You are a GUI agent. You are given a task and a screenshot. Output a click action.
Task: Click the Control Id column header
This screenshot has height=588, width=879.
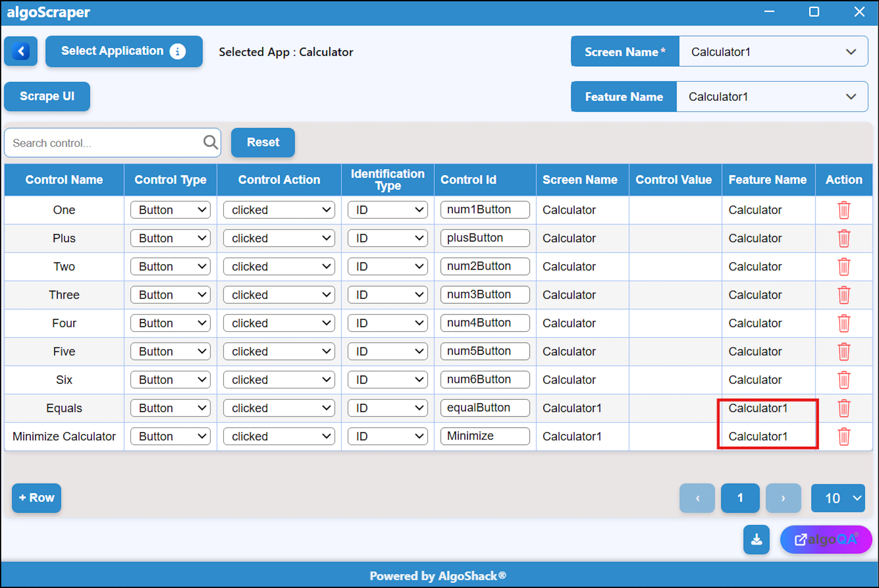(x=485, y=180)
